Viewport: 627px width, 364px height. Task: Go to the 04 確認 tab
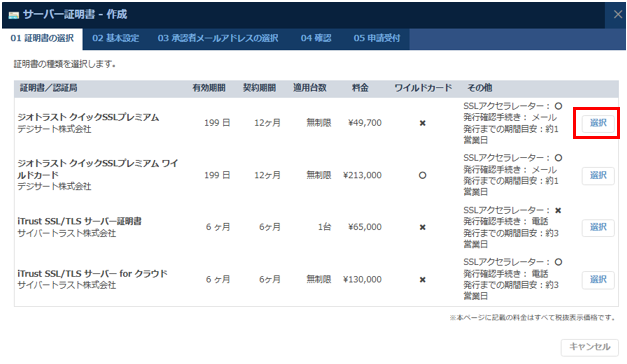coord(316,38)
